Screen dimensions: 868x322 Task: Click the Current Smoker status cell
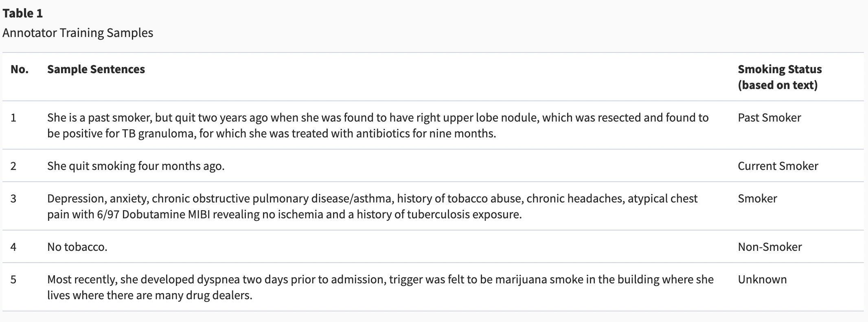pos(778,166)
